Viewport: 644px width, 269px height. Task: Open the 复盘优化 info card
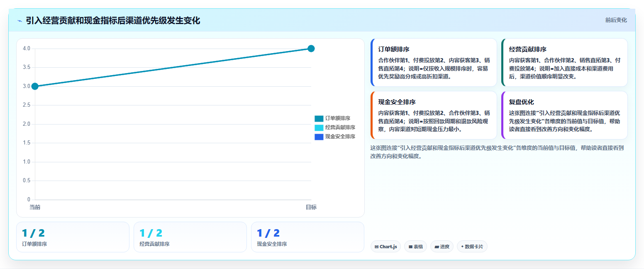pos(564,115)
